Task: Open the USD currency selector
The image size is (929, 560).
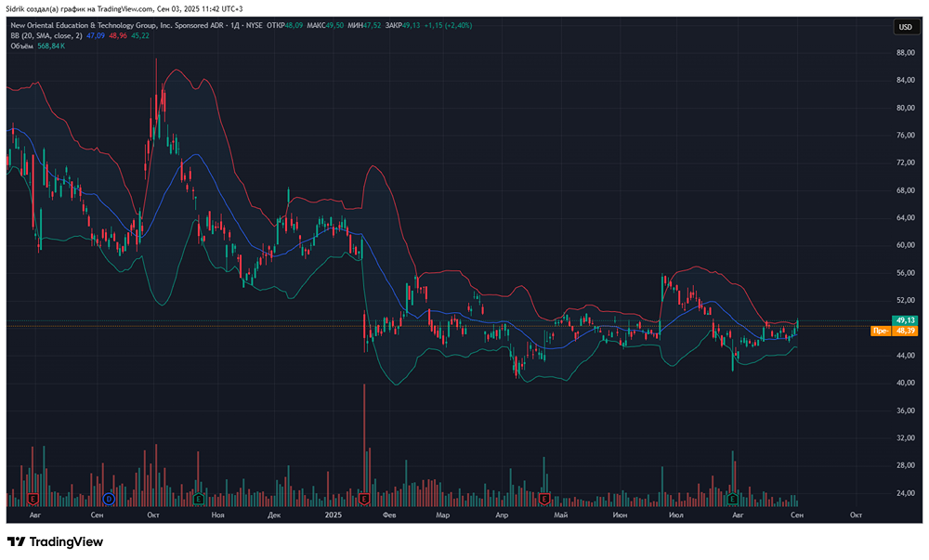Action: point(905,27)
